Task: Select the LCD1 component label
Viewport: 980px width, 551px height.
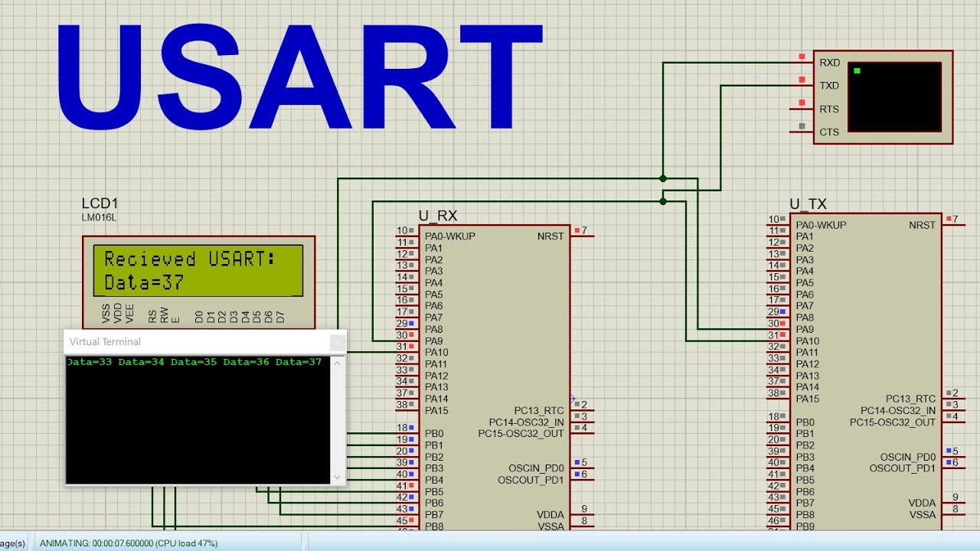Action: pyautogui.click(x=100, y=204)
